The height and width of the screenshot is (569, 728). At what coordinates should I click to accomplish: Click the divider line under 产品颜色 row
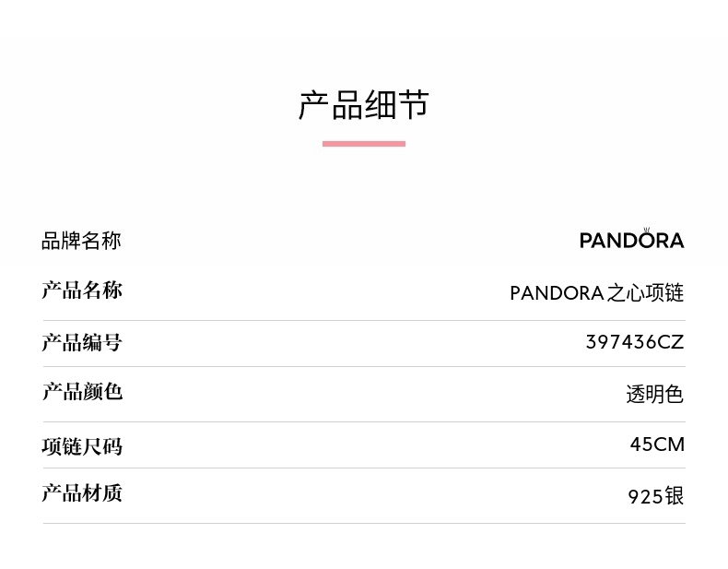pos(363,421)
